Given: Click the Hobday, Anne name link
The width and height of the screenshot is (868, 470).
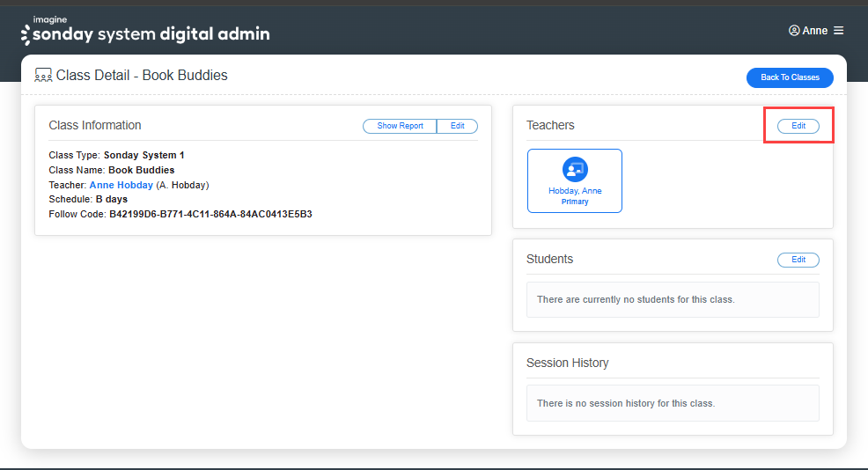Looking at the screenshot, I should coord(575,191).
